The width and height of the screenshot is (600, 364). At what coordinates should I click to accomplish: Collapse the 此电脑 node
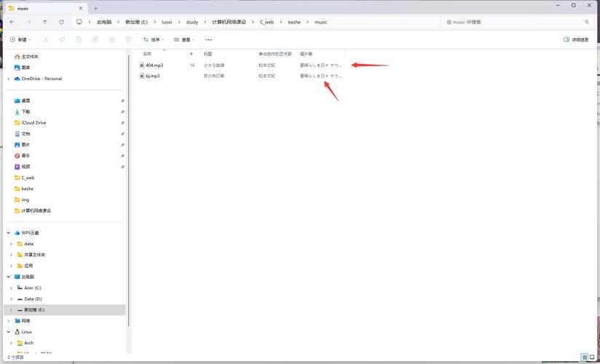[9, 277]
